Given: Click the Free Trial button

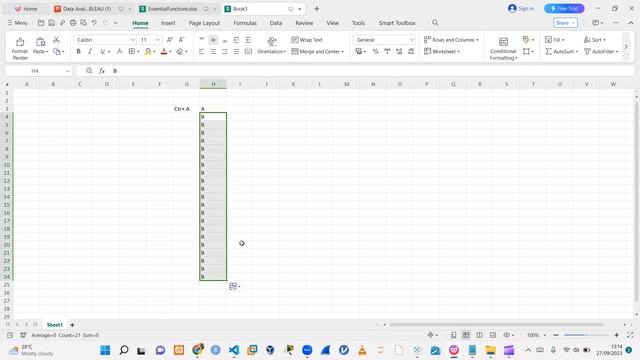Looking at the screenshot, I should [564, 9].
